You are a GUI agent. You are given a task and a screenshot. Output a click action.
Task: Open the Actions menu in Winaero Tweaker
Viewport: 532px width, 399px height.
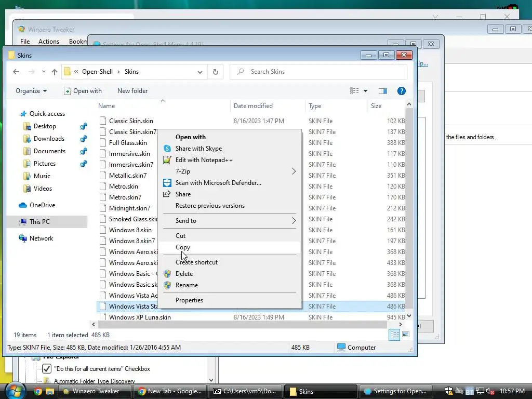click(49, 42)
